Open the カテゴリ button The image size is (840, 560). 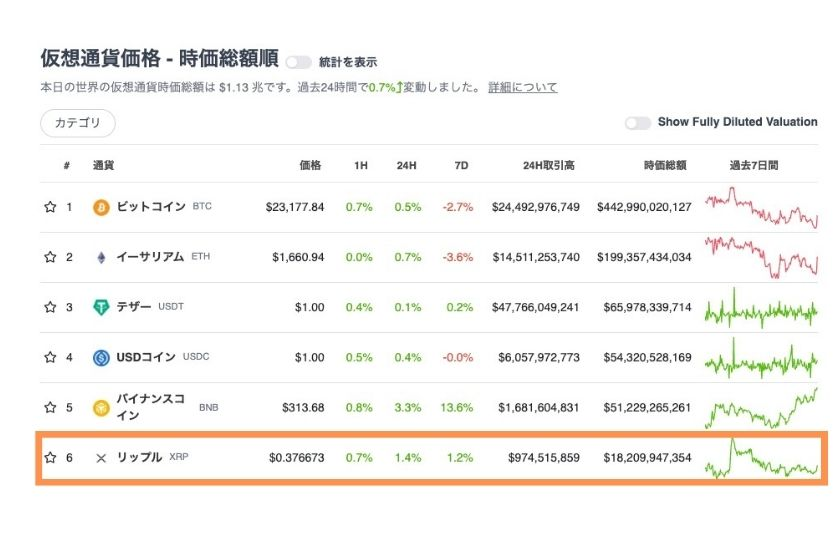pyautogui.click(x=78, y=123)
